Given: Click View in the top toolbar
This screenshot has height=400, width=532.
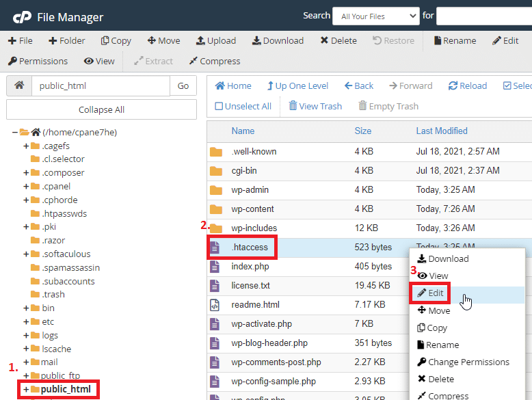Looking at the screenshot, I should click(99, 61).
